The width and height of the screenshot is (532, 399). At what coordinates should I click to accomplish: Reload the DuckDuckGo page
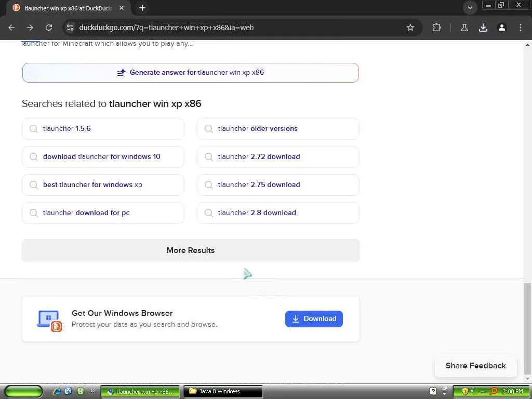49,28
